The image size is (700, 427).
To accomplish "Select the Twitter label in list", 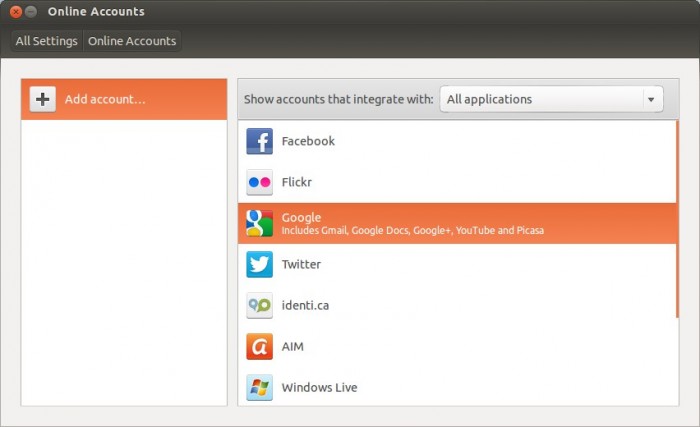I will click(x=301, y=265).
